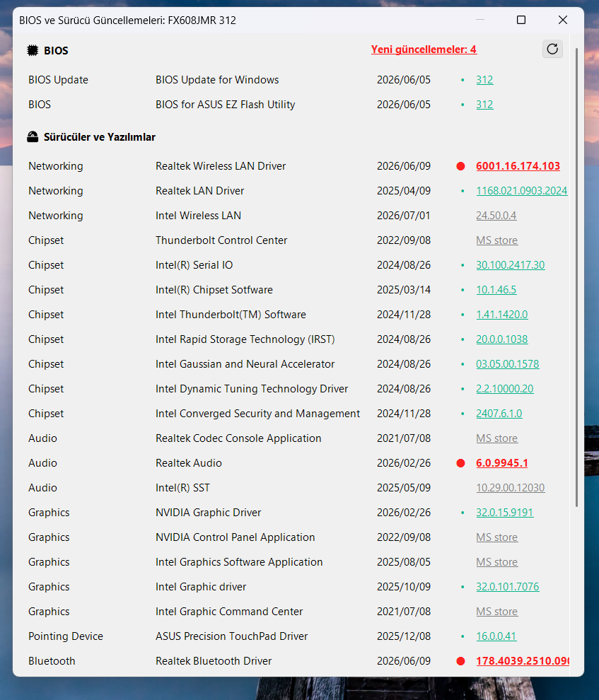Open Converged Security version 2407.6.1.0
The image size is (599, 700).
point(499,414)
